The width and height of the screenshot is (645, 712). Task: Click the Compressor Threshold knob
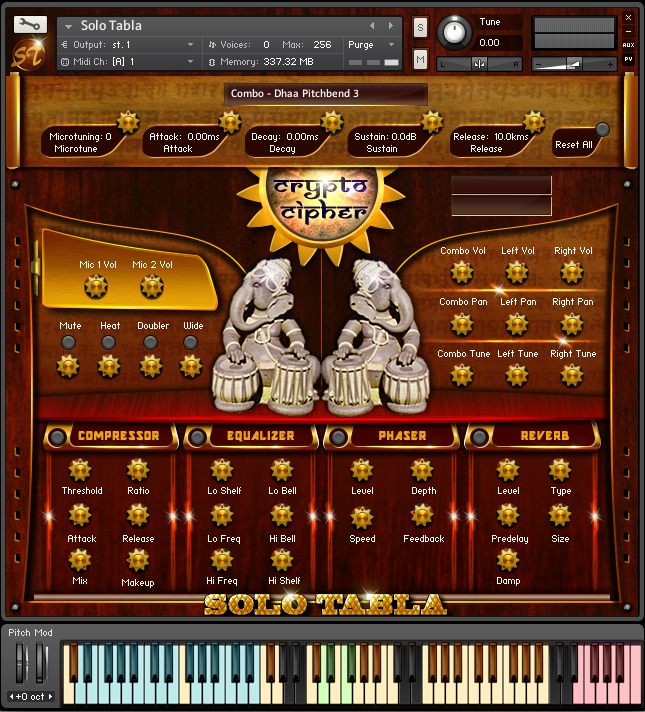coord(80,470)
